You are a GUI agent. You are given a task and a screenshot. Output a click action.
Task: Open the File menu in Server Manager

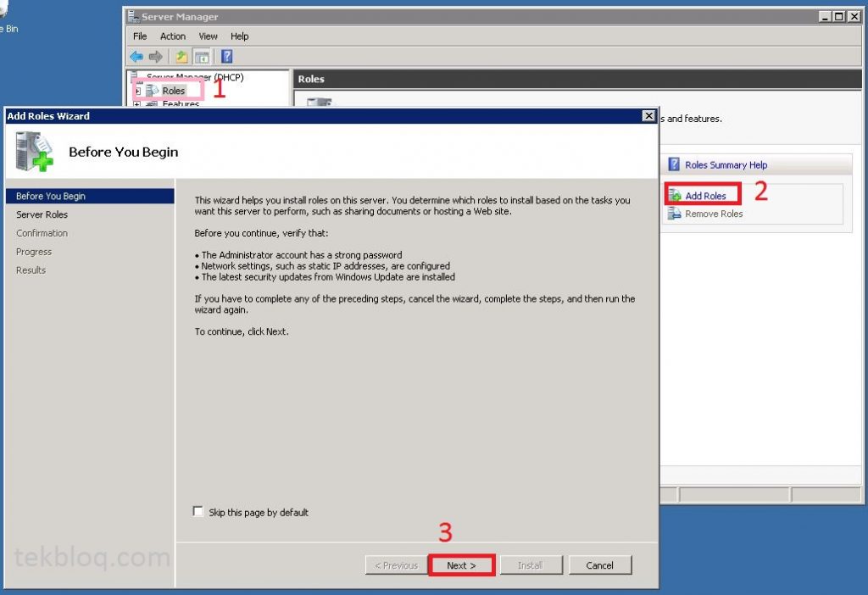point(140,36)
